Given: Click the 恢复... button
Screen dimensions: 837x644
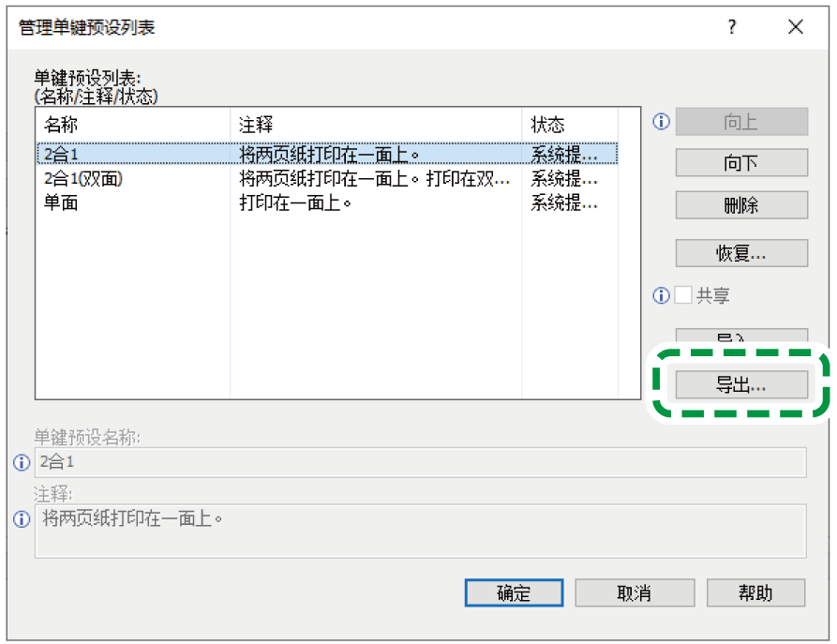Looking at the screenshot, I should (741, 252).
